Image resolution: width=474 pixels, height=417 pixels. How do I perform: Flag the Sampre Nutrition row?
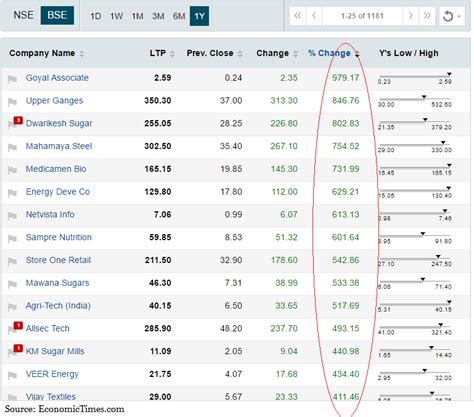(12, 239)
